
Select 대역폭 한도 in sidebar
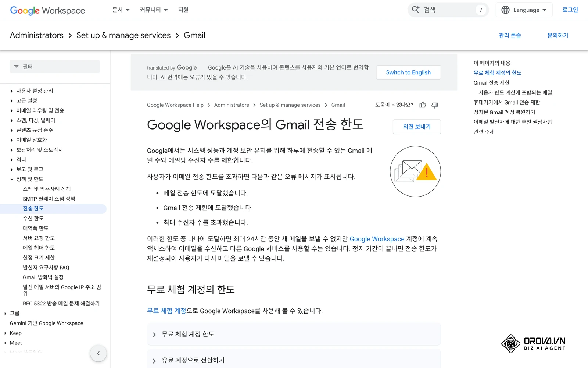[36, 228]
